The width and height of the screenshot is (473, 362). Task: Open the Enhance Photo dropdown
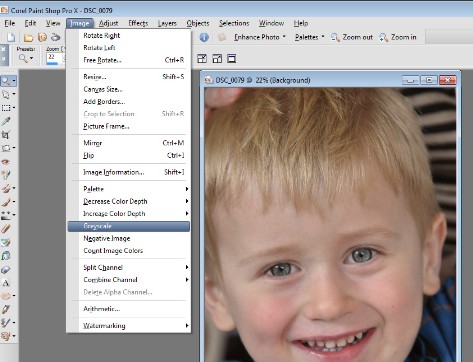point(260,37)
